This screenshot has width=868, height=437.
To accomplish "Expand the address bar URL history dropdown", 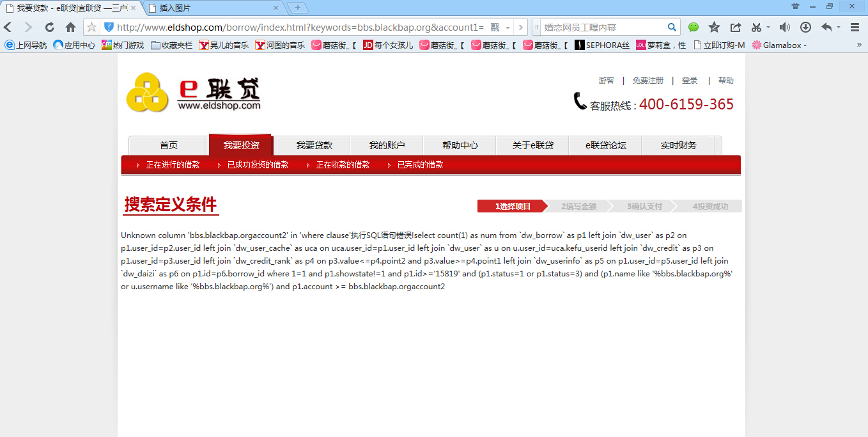I will (508, 28).
